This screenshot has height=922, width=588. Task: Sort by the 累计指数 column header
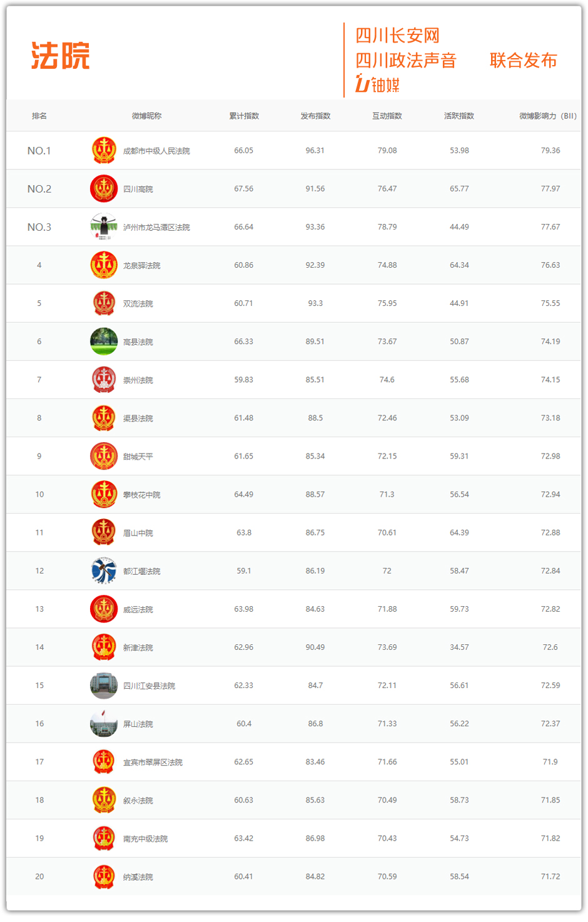tap(244, 116)
